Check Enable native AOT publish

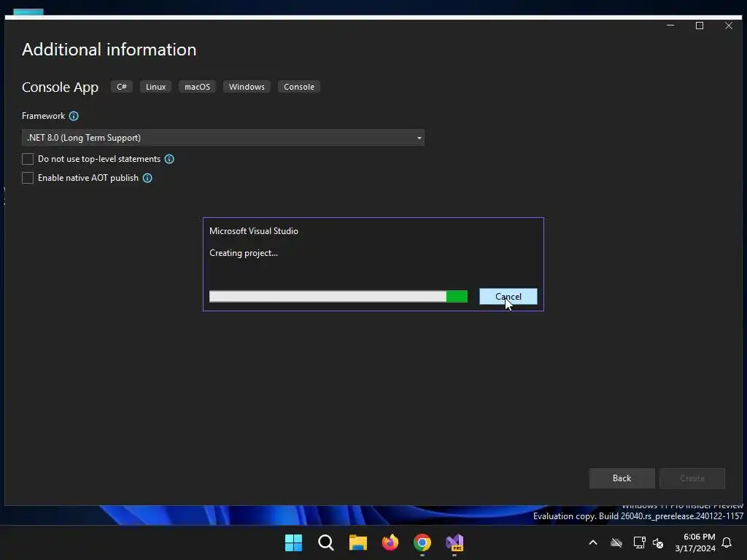28,178
